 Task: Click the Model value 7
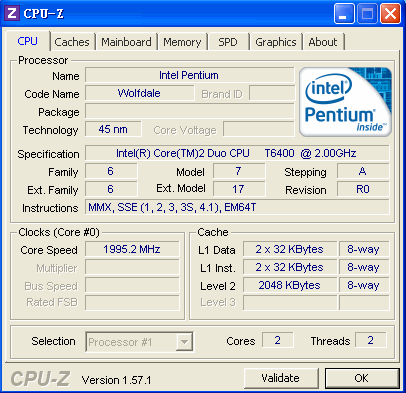239,171
